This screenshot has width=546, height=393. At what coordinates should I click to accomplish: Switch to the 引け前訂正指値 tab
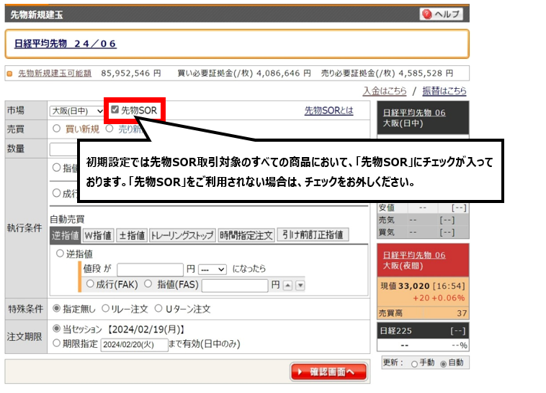coord(313,235)
